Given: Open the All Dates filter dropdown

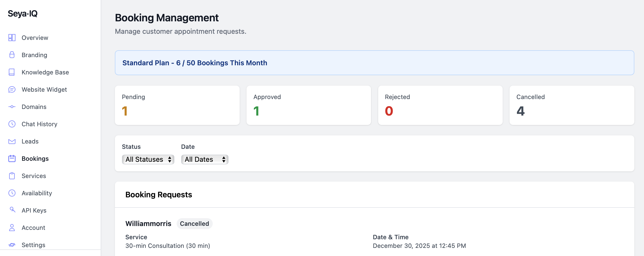Looking at the screenshot, I should point(204,159).
